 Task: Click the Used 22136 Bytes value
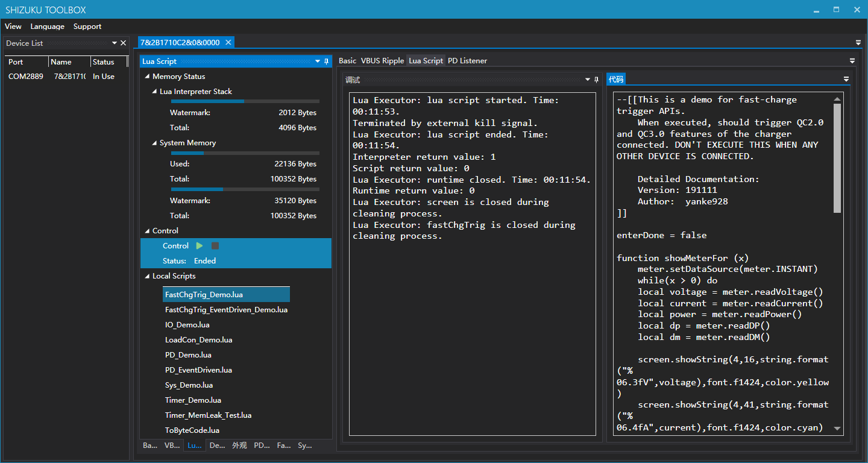(x=295, y=164)
